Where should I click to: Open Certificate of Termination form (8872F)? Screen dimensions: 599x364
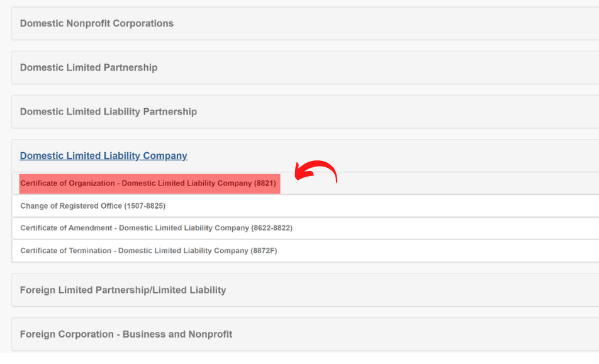pos(148,251)
